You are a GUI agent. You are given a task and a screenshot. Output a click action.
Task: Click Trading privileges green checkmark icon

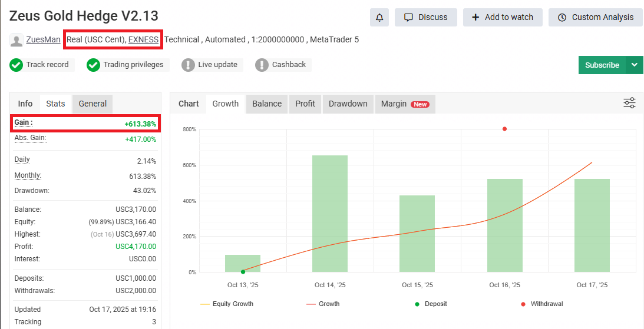[93, 65]
